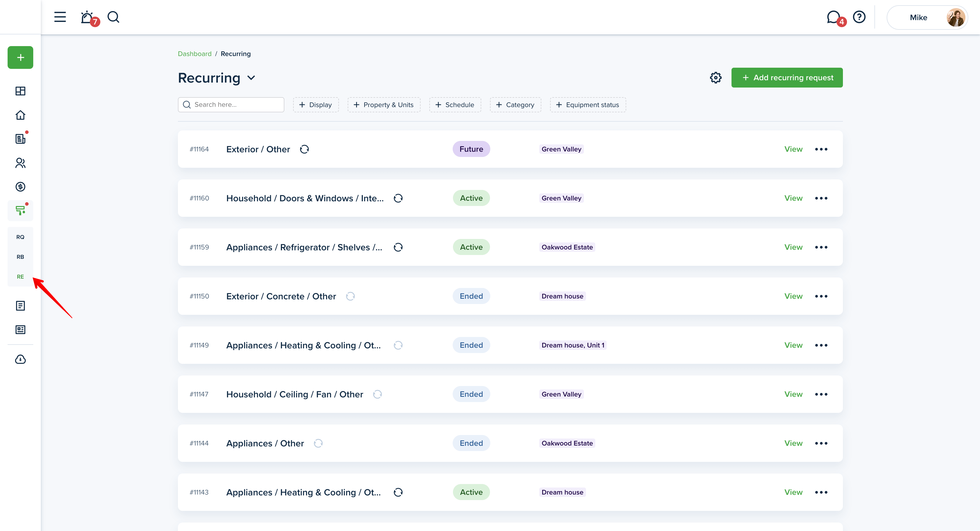This screenshot has width=980, height=531.
Task: Open the Equipment status filter
Action: tap(588, 105)
